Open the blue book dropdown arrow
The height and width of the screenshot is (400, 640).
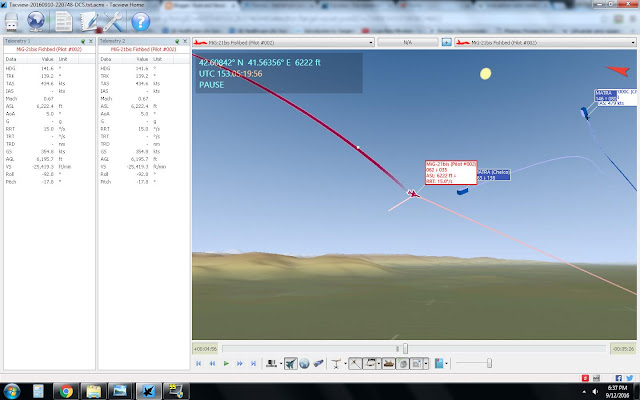click(x=447, y=364)
